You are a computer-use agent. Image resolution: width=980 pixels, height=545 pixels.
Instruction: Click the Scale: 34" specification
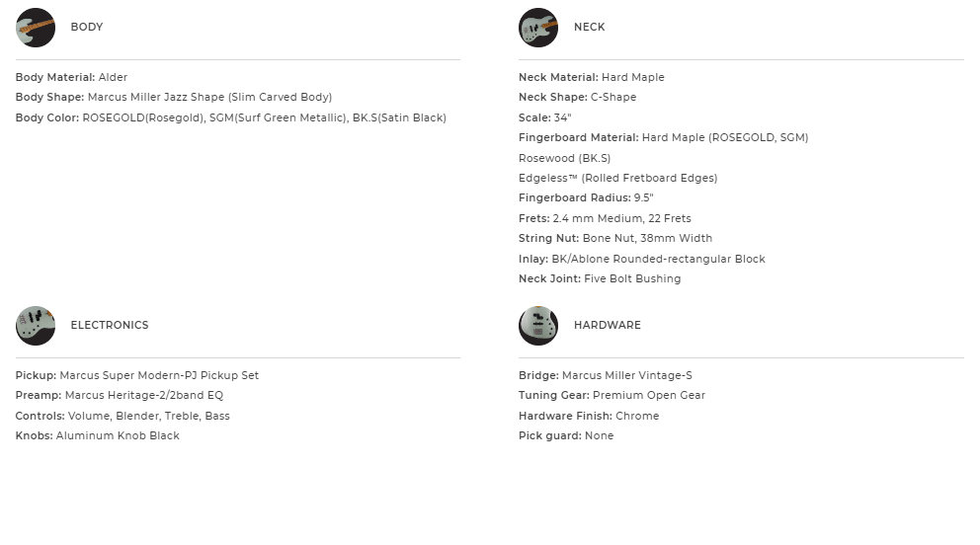545,117
